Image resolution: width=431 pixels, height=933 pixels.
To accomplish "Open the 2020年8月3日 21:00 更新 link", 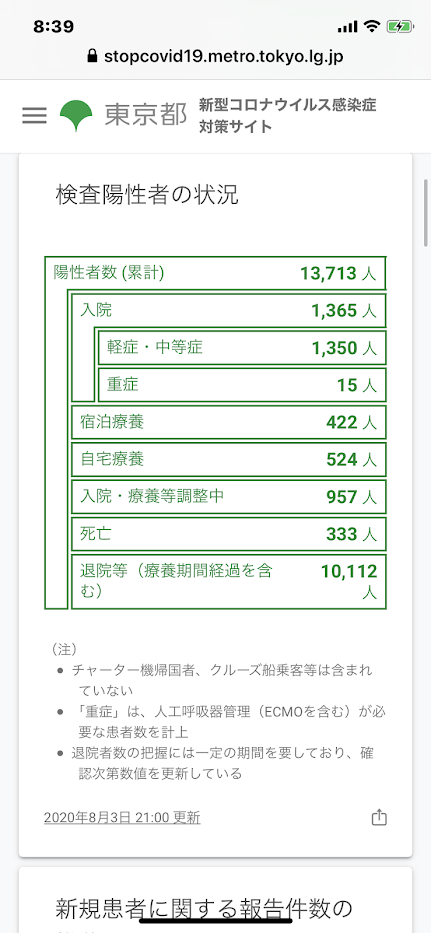I will 122,818.
